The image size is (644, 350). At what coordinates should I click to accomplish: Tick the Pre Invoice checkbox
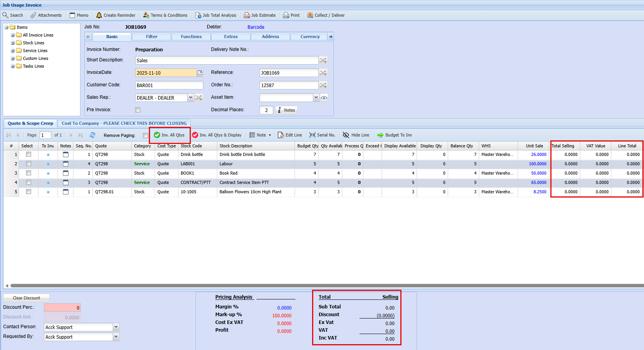pyautogui.click(x=138, y=110)
